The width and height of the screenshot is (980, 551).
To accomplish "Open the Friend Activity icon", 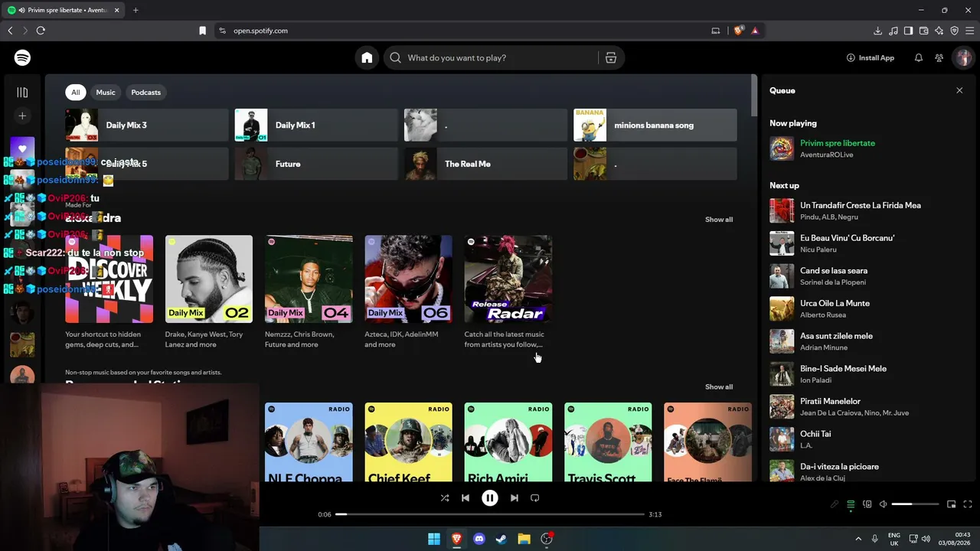I will click(x=939, y=57).
